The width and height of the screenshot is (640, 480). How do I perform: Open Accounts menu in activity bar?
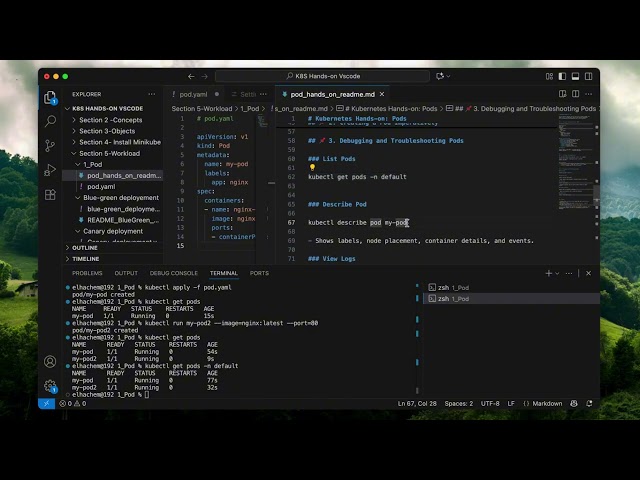(x=50, y=361)
